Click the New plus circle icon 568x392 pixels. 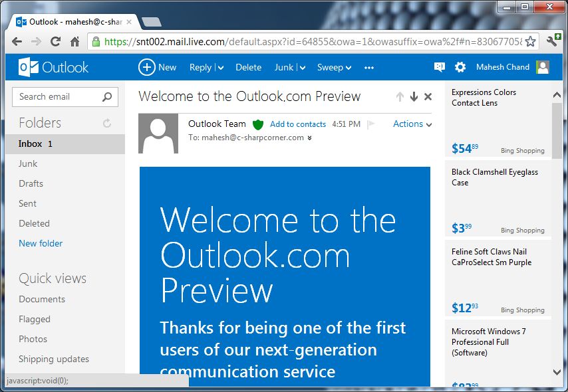click(147, 67)
